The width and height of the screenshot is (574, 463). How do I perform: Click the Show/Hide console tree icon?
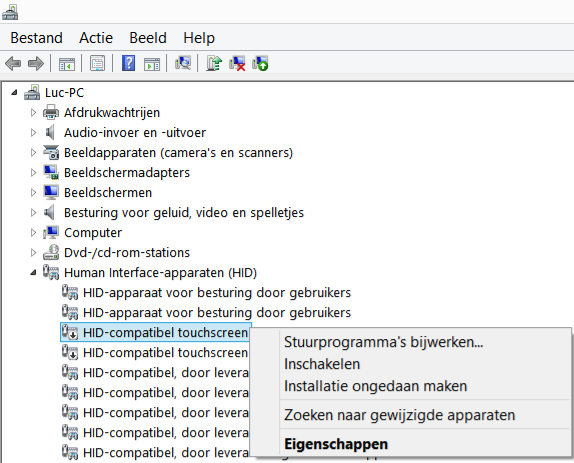point(67,64)
